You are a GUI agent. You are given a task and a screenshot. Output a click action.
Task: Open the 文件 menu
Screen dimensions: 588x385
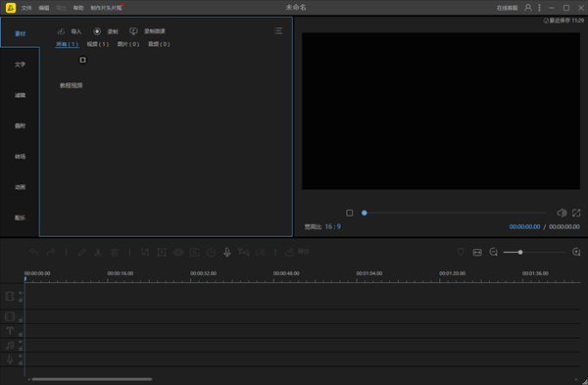(x=26, y=8)
